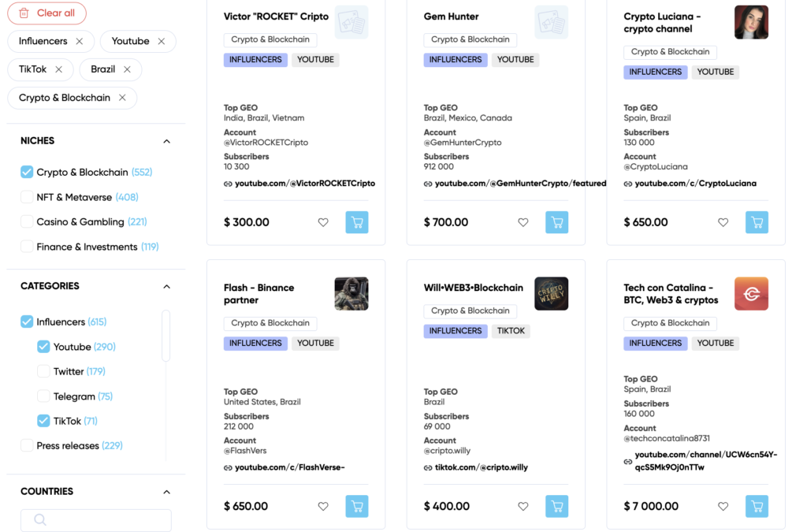
Task: Click the Clear all filters button
Action: [x=47, y=13]
